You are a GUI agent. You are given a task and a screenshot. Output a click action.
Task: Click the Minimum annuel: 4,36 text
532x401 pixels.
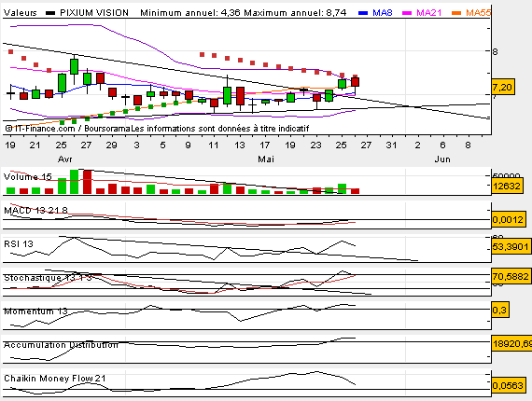pyautogui.click(x=190, y=13)
